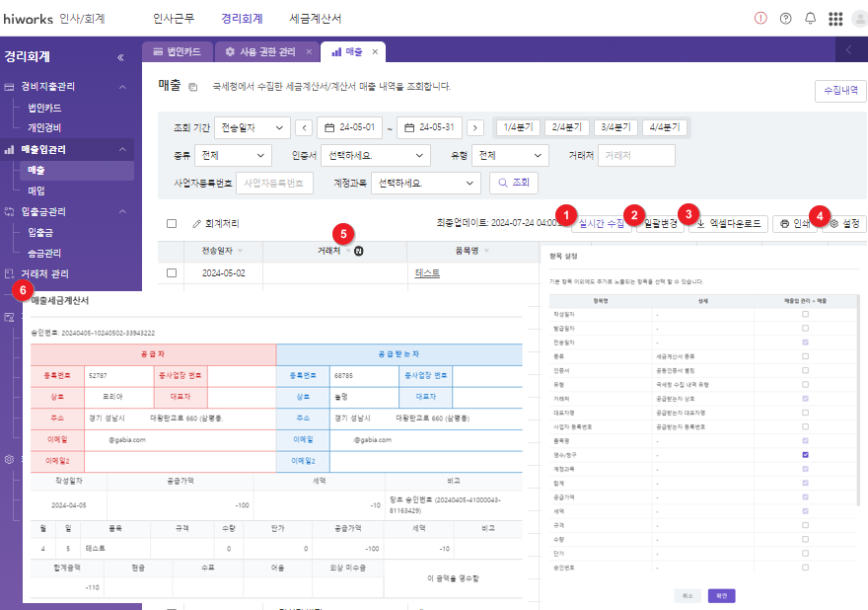Open the 조회 기간 전송일자 dropdown
The image size is (868, 610).
pyautogui.click(x=253, y=128)
